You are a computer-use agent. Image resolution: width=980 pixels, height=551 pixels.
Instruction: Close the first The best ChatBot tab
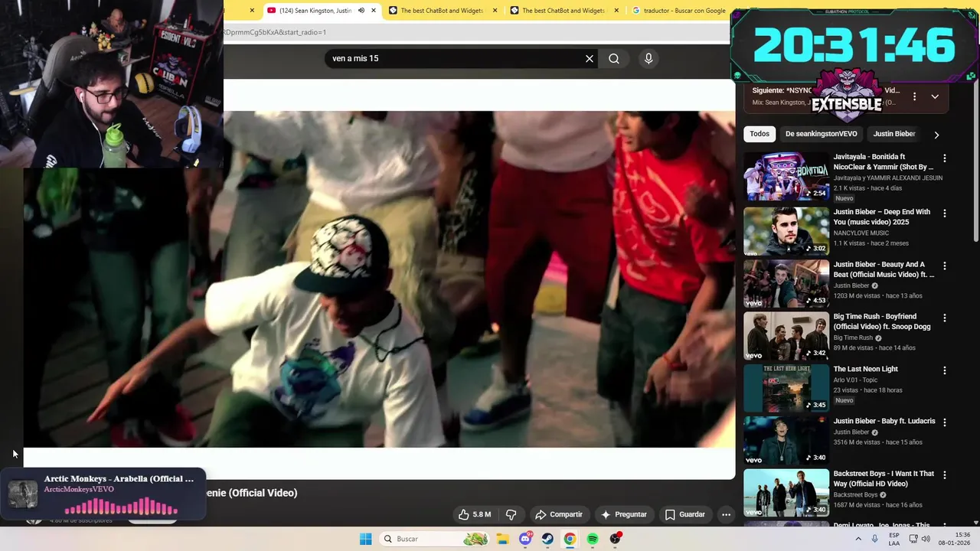(495, 11)
